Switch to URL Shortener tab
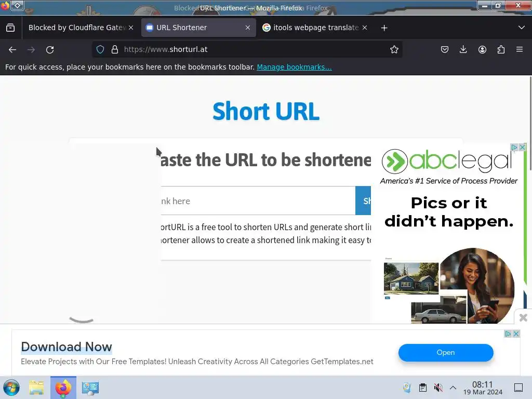The image size is (532, 399). tap(198, 28)
